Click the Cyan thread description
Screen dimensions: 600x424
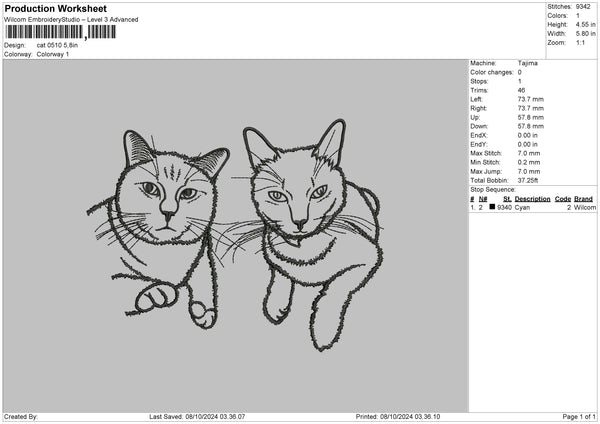tap(522, 208)
